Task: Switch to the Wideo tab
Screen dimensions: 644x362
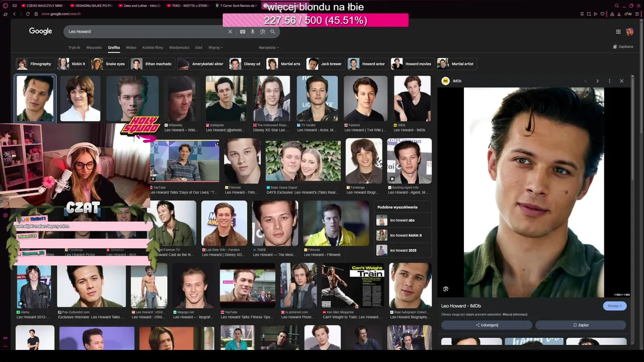Action: click(x=131, y=48)
